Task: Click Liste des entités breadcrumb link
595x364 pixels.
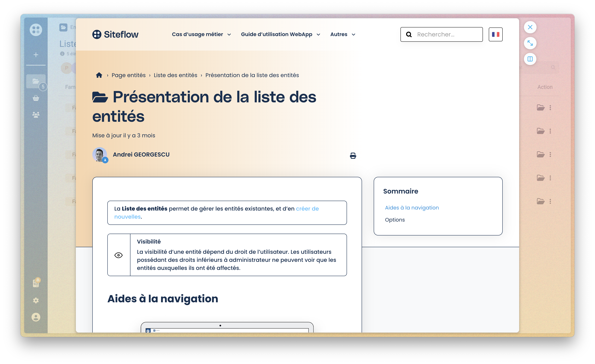Action: (x=175, y=75)
